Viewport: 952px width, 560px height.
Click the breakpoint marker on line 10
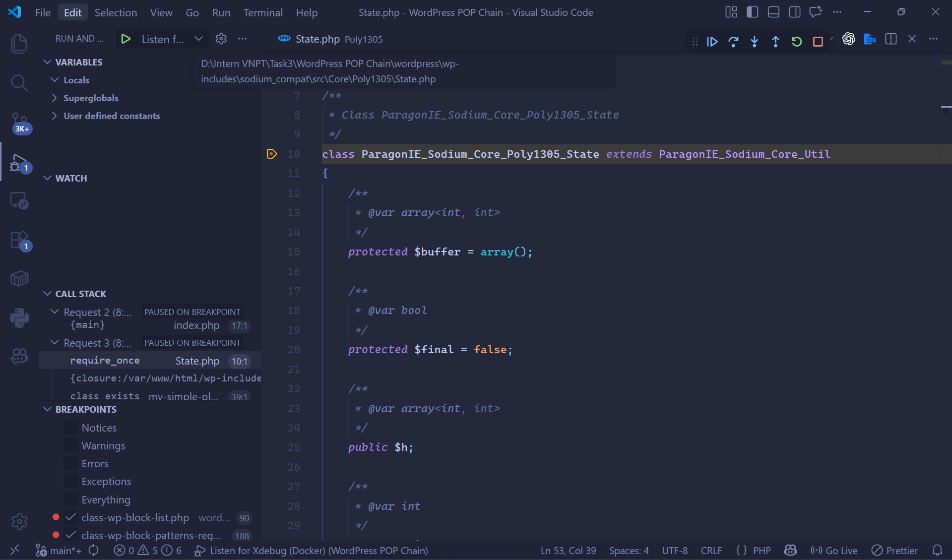click(271, 154)
